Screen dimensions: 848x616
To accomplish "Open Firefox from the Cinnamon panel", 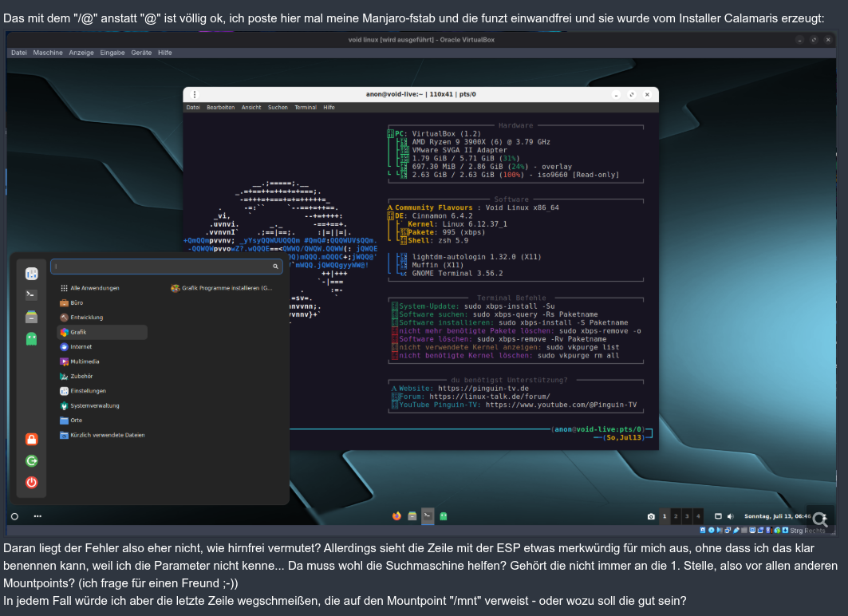I will (x=397, y=516).
